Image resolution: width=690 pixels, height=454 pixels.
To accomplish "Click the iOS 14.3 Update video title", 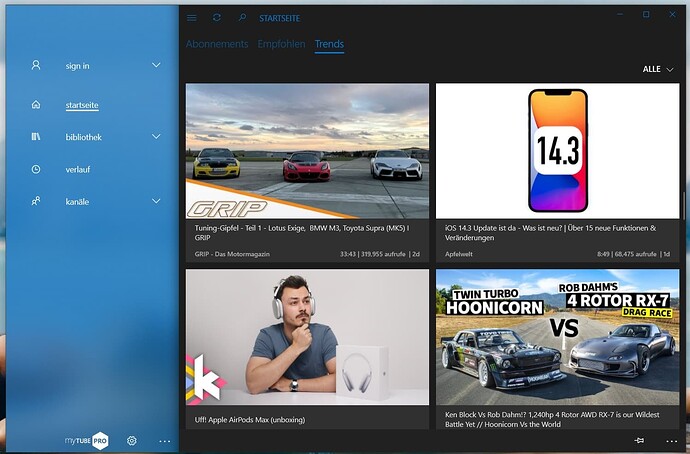I will (551, 233).
